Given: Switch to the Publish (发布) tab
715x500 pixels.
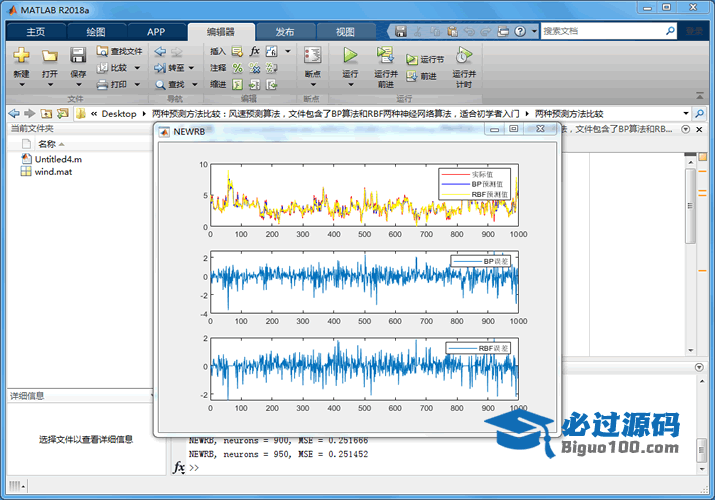Looking at the screenshot, I should point(285,32).
